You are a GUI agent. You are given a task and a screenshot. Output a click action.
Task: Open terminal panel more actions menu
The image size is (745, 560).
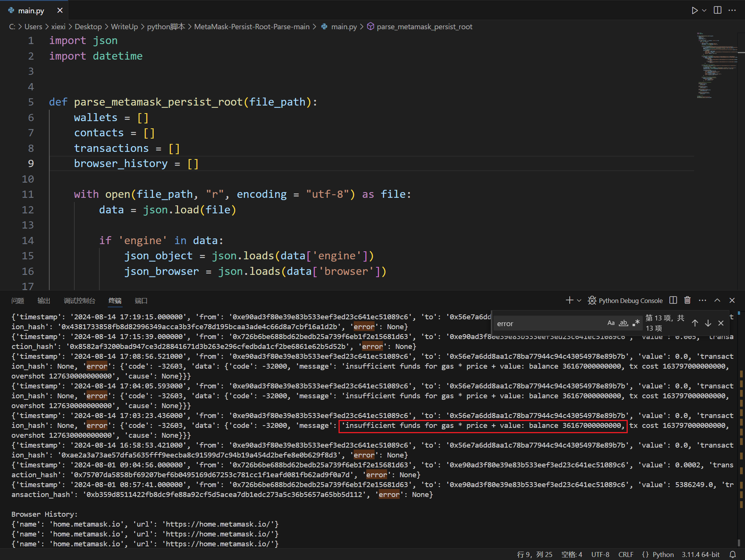click(702, 300)
